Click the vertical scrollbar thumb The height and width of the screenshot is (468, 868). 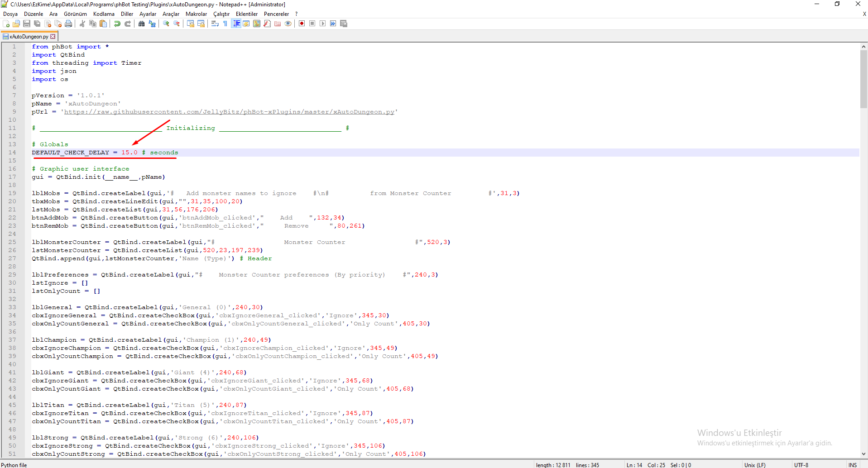tap(863, 79)
